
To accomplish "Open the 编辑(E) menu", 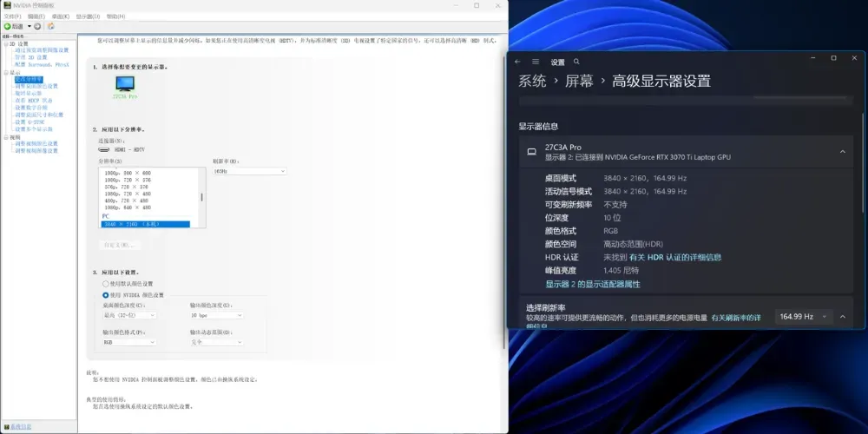I will [36, 16].
